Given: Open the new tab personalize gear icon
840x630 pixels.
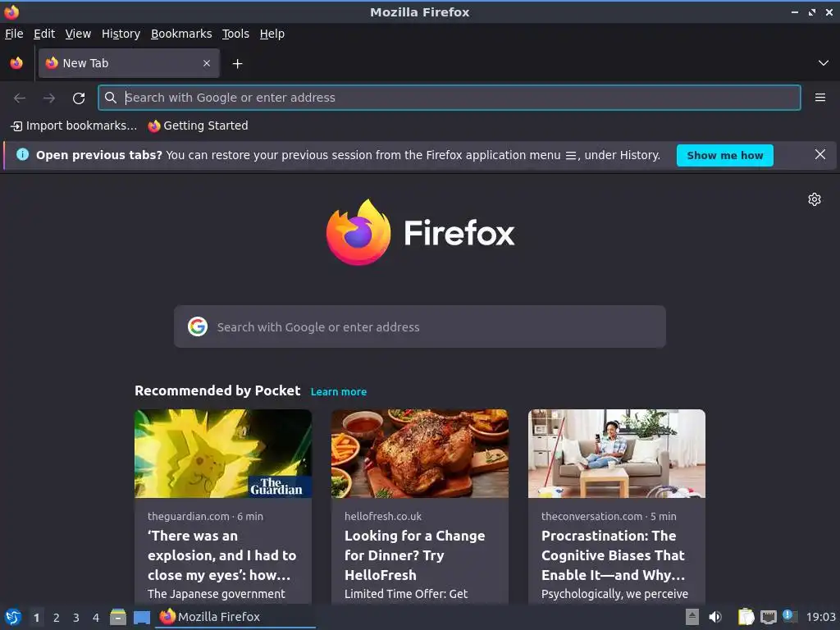Looking at the screenshot, I should [x=815, y=199].
